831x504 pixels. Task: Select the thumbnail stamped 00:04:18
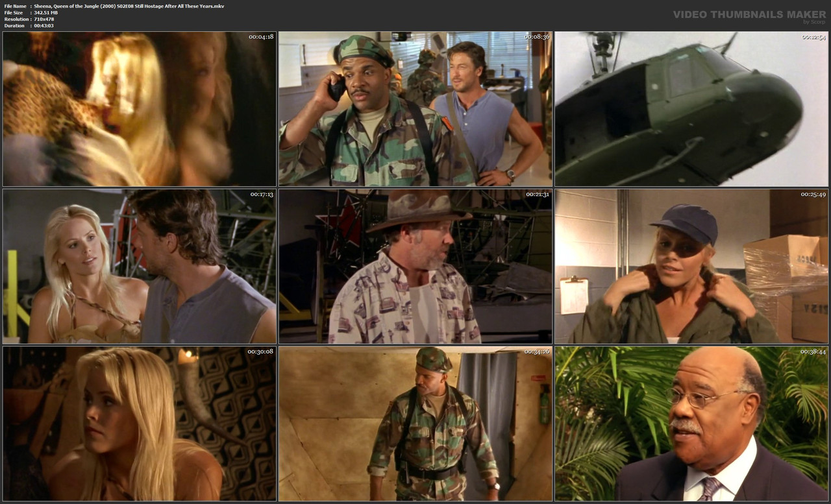(x=140, y=109)
